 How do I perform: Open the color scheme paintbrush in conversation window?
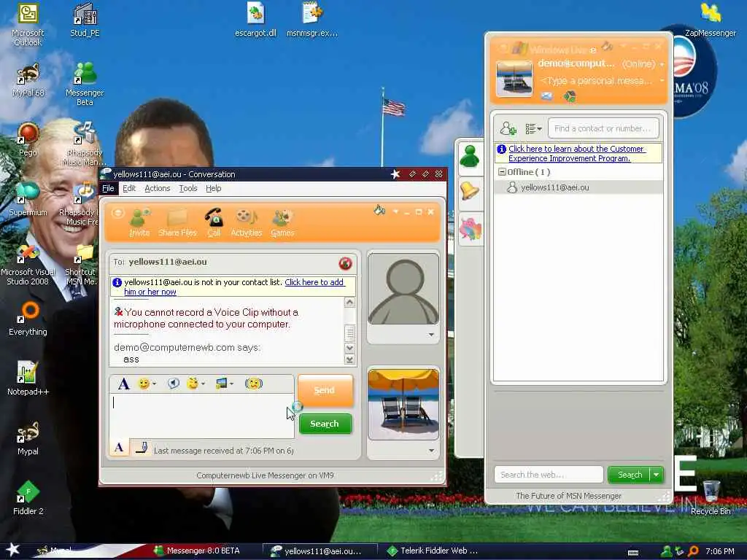(379, 210)
